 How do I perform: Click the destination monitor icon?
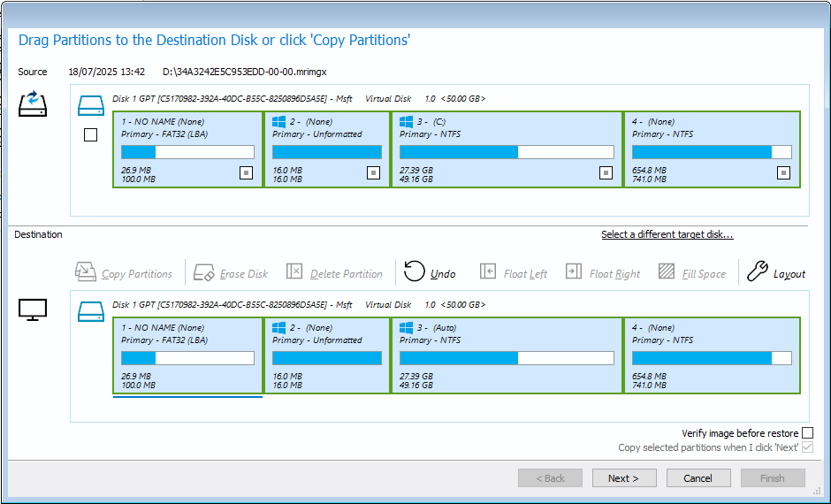[33, 310]
